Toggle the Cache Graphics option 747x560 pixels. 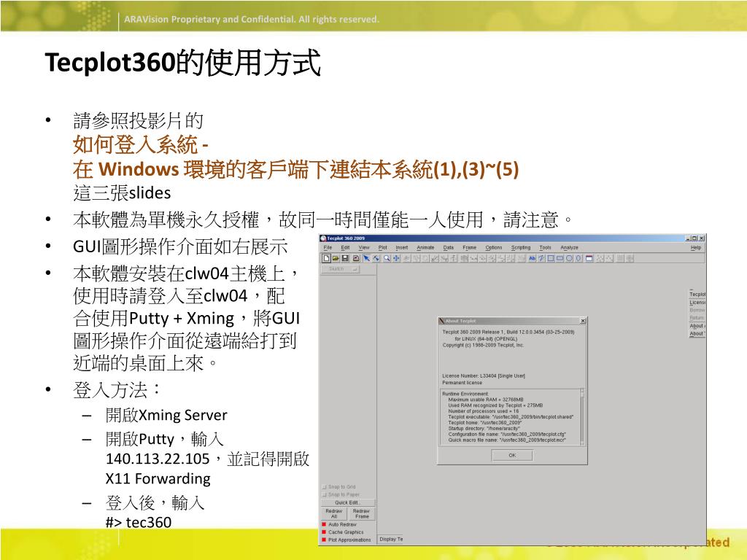324,532
